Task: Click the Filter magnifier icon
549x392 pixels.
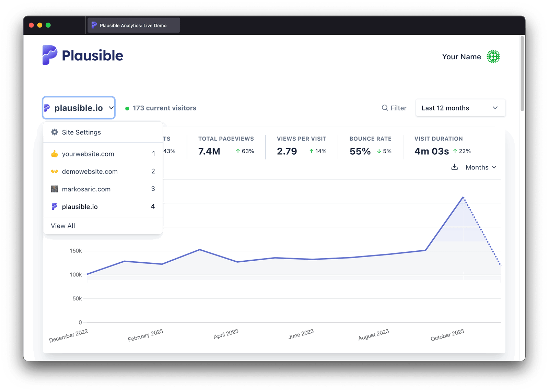Action: coord(385,108)
